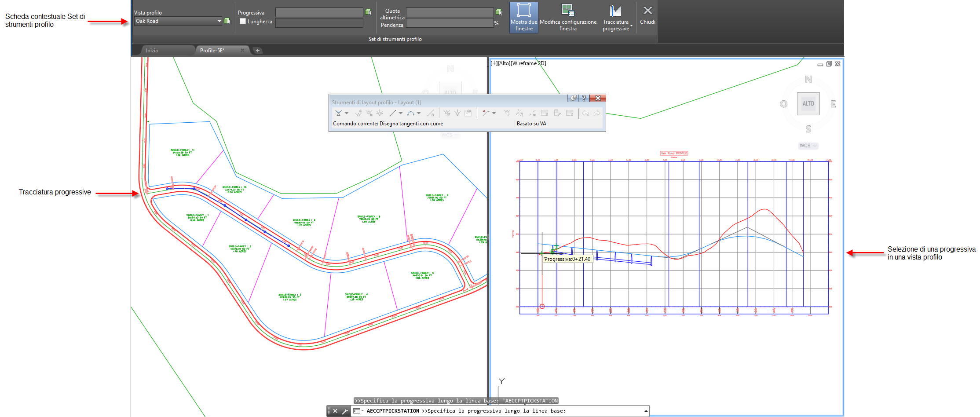This screenshot has width=980, height=417.
Task: Open the WCS coordinate system dropdown
Action: click(x=808, y=146)
